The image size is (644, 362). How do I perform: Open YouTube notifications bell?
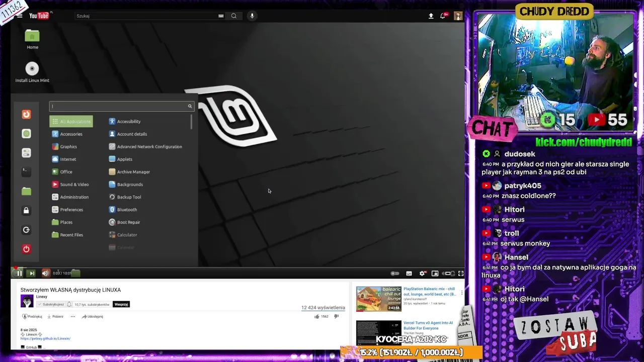coord(443,16)
